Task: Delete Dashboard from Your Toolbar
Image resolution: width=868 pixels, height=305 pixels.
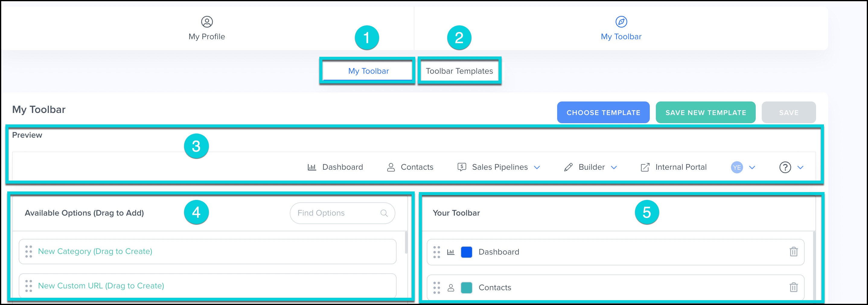Action: pyautogui.click(x=793, y=252)
